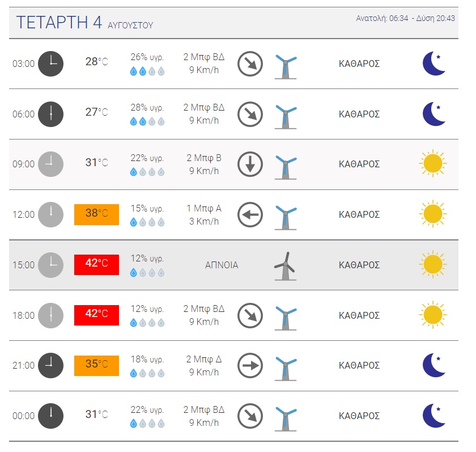Click the still windmill icon at 15:00
Image resolution: width=476 pixels, height=452 pixels.
point(285,266)
